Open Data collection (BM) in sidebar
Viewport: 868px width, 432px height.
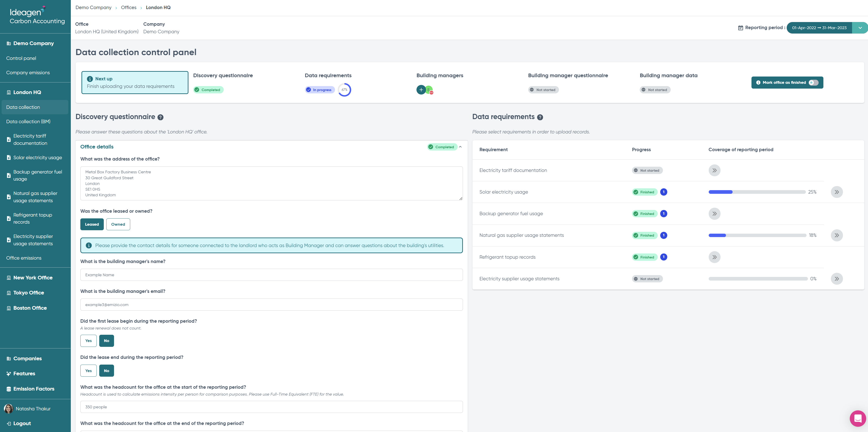click(28, 121)
